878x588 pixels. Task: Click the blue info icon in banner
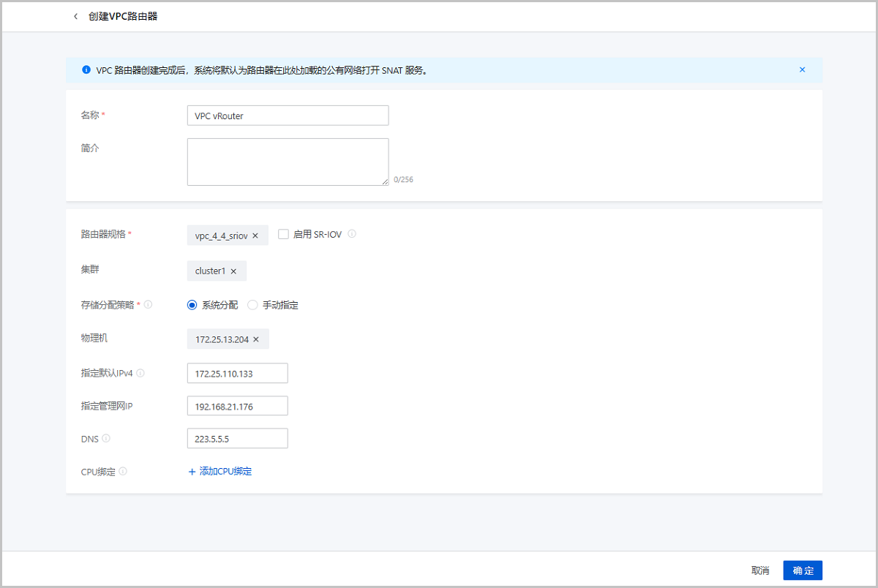coord(86,70)
